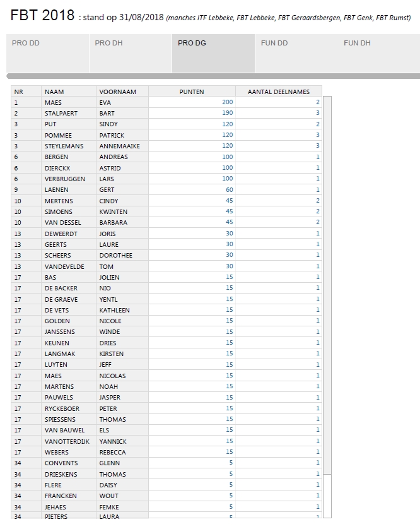Image resolution: width=420 pixels, height=529 pixels.
Task: Select the PUT name cell
Action: pyautogui.click(x=69, y=124)
